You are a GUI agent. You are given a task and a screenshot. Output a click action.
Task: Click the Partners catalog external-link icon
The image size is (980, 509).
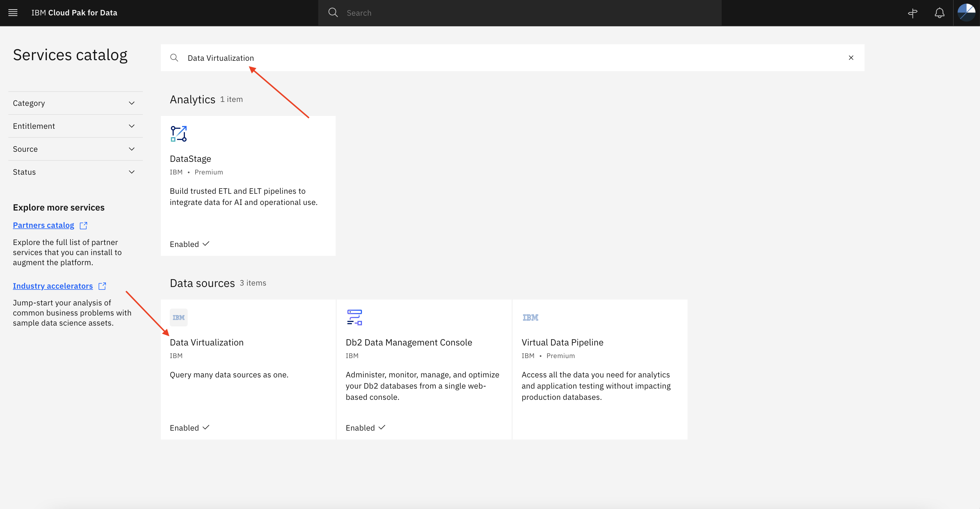pos(83,225)
